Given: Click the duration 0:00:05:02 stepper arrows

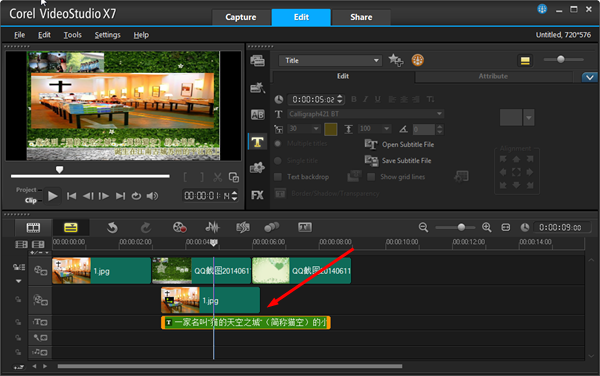Looking at the screenshot, I should tap(340, 99).
